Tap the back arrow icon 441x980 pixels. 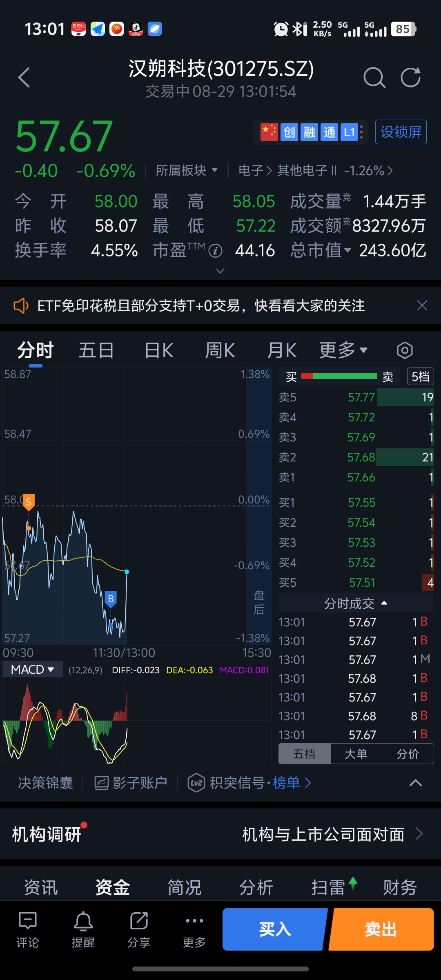24,78
